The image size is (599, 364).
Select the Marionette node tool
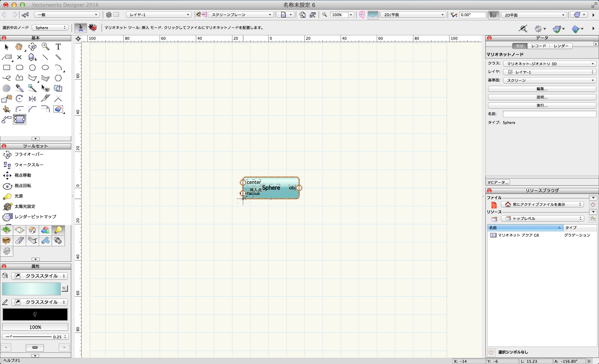tap(20, 120)
